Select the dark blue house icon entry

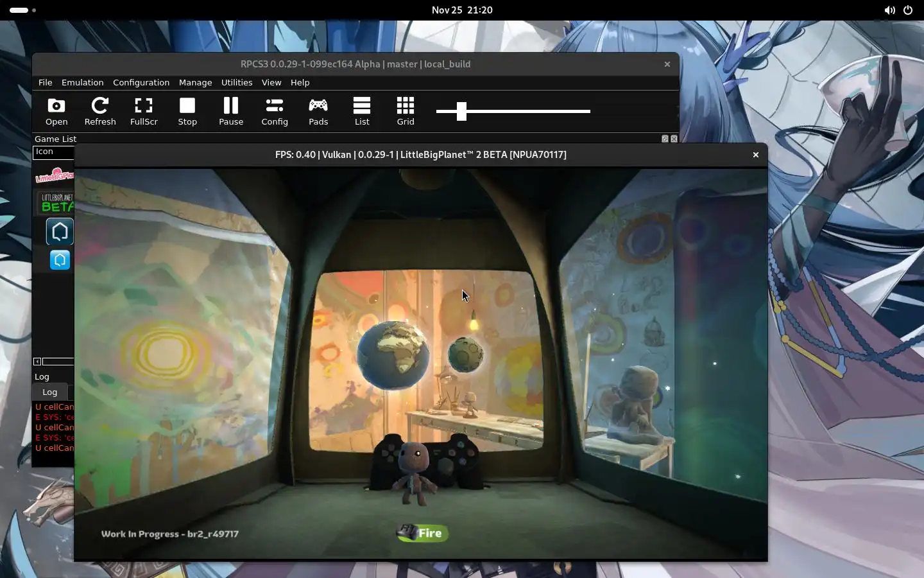(x=60, y=232)
